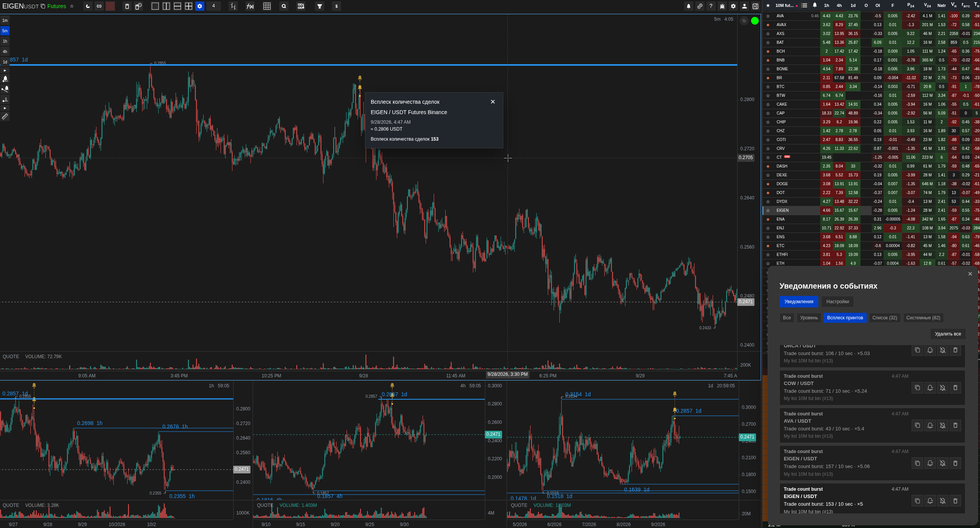
Task: Click the dollar sign icon in toolbar
Action: pos(337,6)
